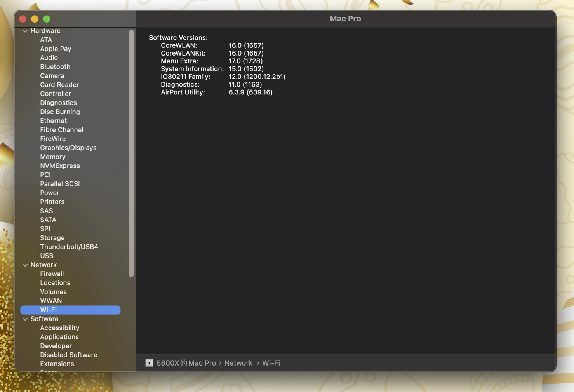Image resolution: width=574 pixels, height=392 pixels.
Task: Select Disabled Software in sidebar
Action: (68, 355)
